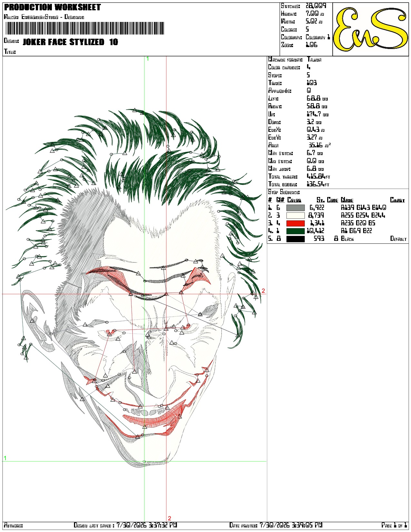Select the Zoom value '1.06'

[x=312, y=45]
